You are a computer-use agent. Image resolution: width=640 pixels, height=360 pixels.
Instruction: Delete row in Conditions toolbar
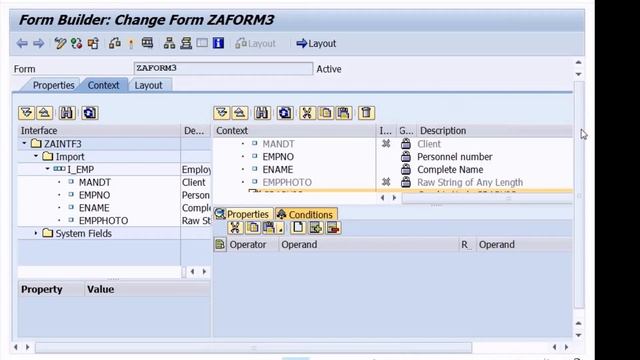click(x=333, y=228)
